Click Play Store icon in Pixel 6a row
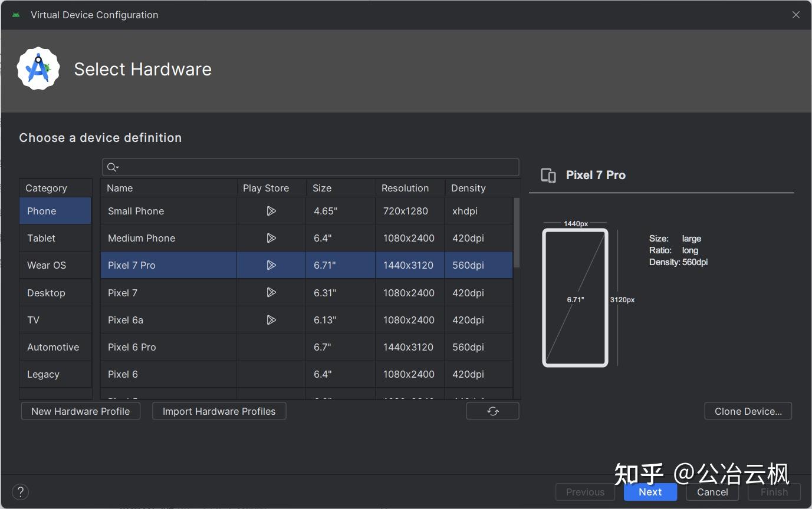 [271, 320]
